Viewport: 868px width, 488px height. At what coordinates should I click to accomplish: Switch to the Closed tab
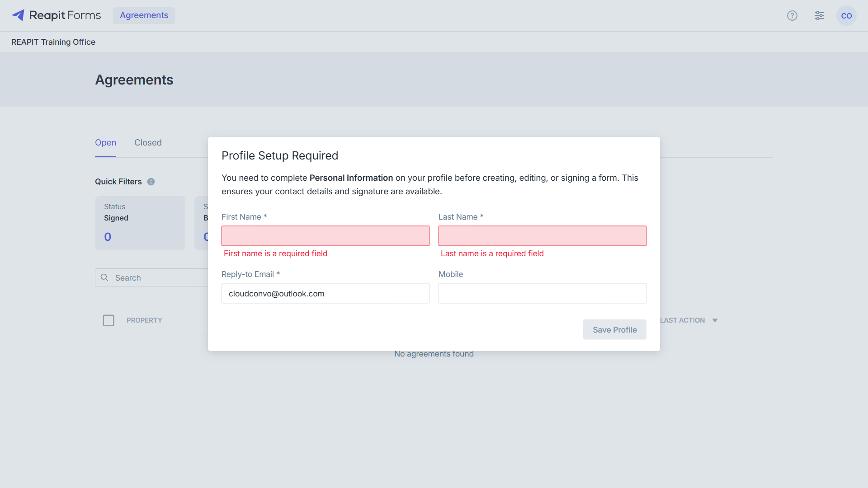pos(148,143)
